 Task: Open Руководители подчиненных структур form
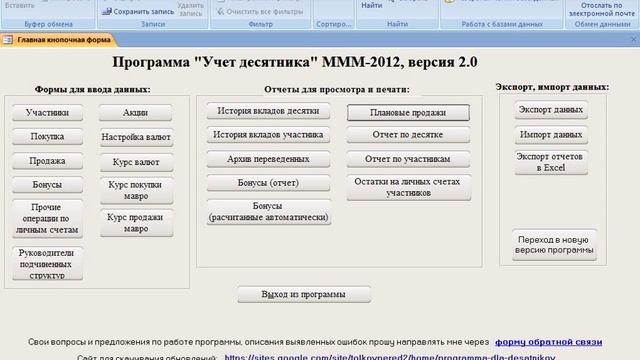tap(47, 264)
